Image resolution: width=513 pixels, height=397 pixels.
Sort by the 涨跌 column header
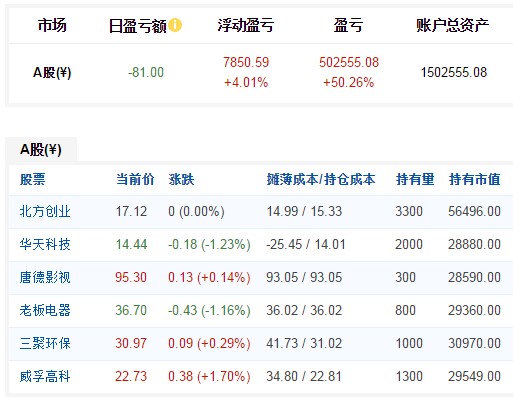pyautogui.click(x=181, y=179)
